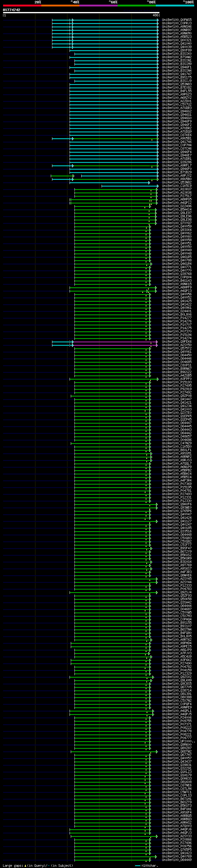Select UniRef100_B7SAW2 label

point(177,57)
